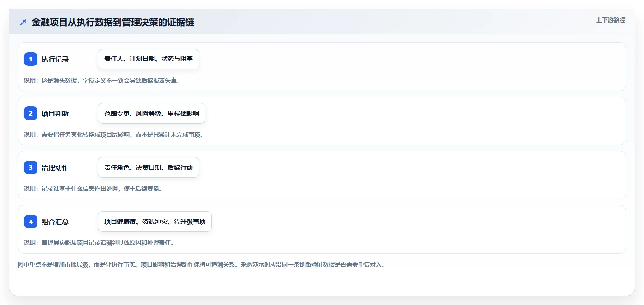Select the 责任角色、决策日期、后续行动 chip
This screenshot has height=305, width=644.
click(149, 167)
